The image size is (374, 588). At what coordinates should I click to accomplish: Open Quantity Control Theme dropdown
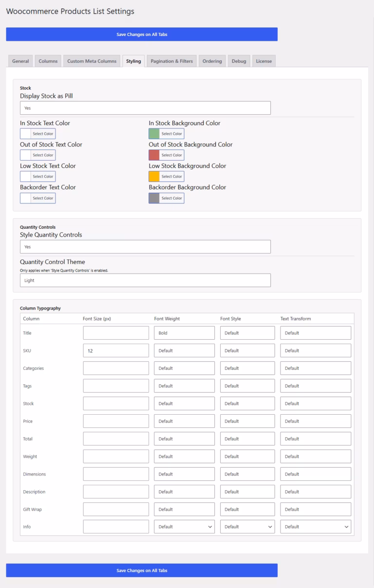145,280
